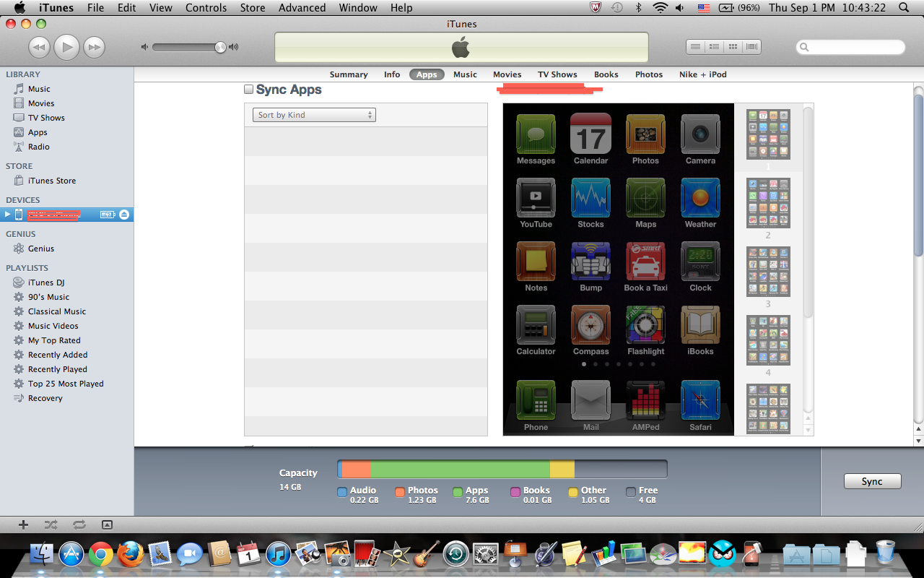
Task: Select the Photos app icon on home screen
Action: (645, 134)
